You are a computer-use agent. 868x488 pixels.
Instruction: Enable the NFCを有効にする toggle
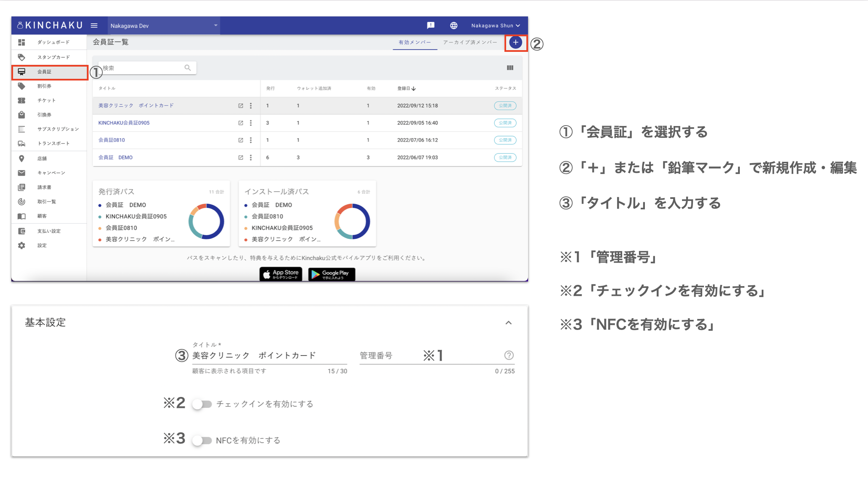(x=202, y=440)
